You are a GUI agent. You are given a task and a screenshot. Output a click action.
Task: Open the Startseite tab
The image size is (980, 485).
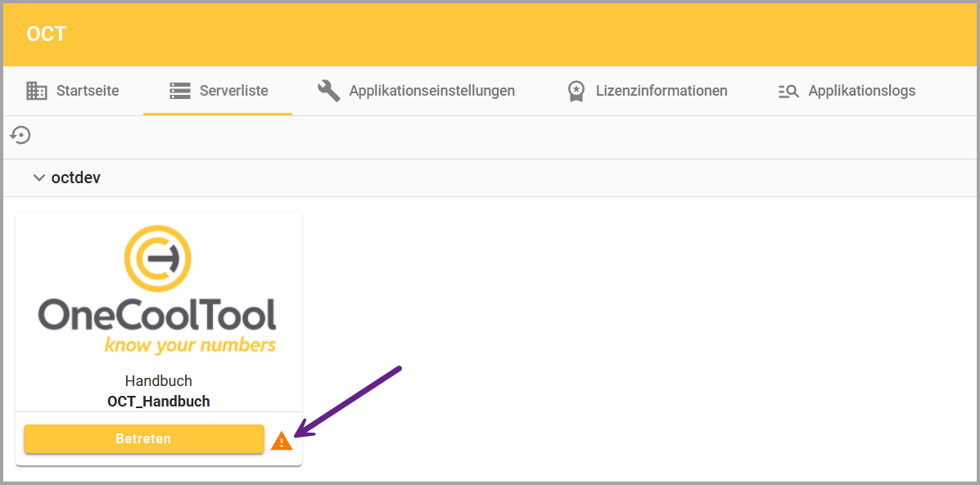(73, 91)
